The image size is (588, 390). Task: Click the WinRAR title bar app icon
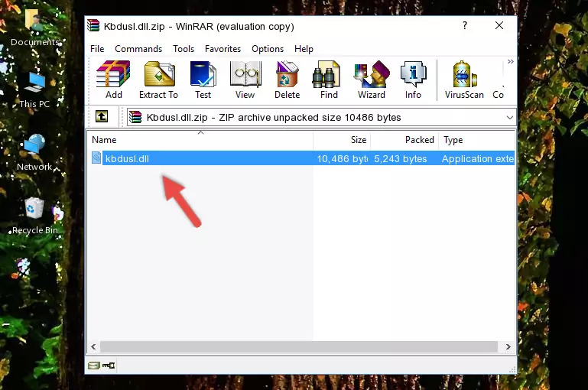click(94, 25)
